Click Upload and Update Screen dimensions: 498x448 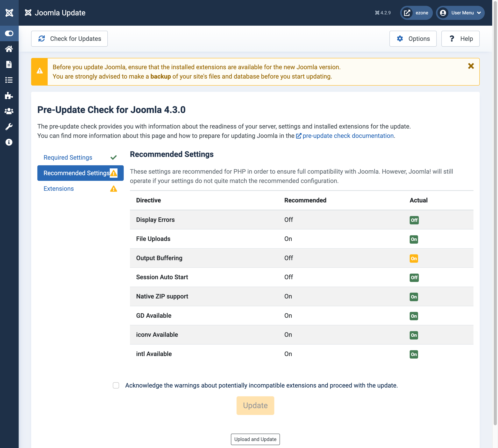coord(255,439)
